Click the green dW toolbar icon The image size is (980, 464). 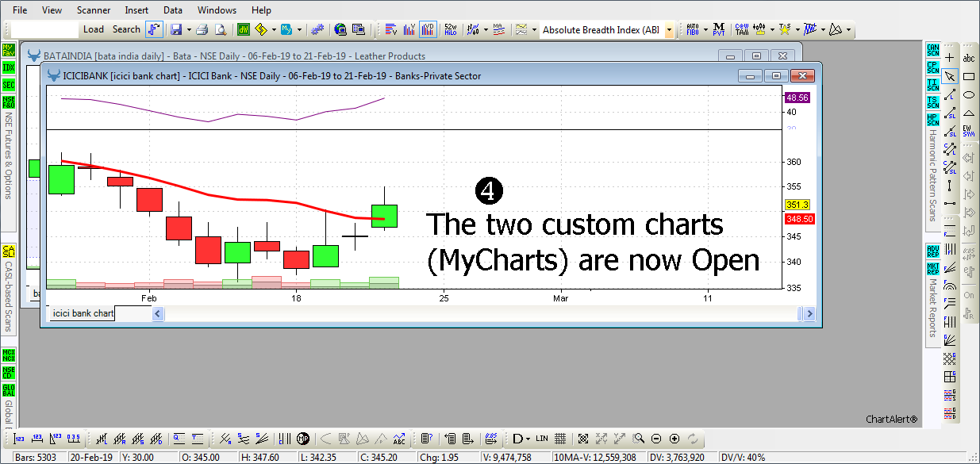[244, 29]
